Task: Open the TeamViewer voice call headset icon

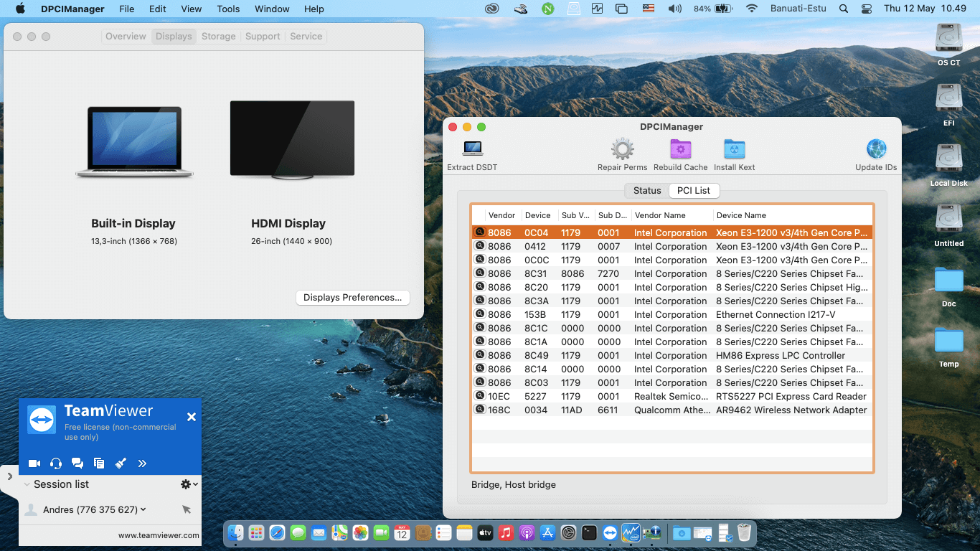Action: (56, 463)
